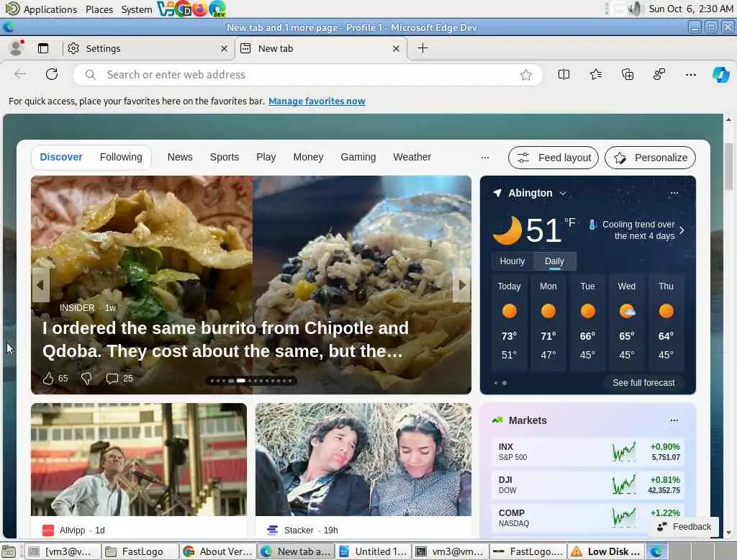
Task: Open Low Disk warning taskbar item
Action: click(x=605, y=551)
